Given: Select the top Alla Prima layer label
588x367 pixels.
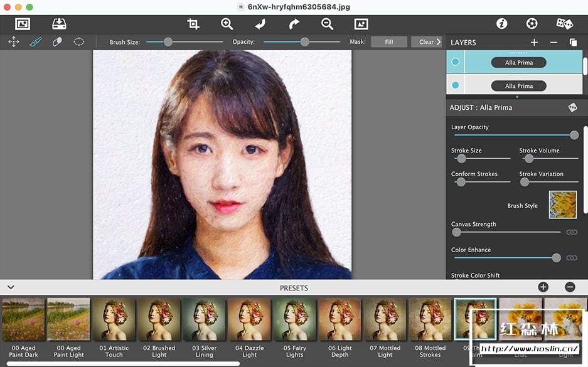Looking at the screenshot, I should coord(518,63).
